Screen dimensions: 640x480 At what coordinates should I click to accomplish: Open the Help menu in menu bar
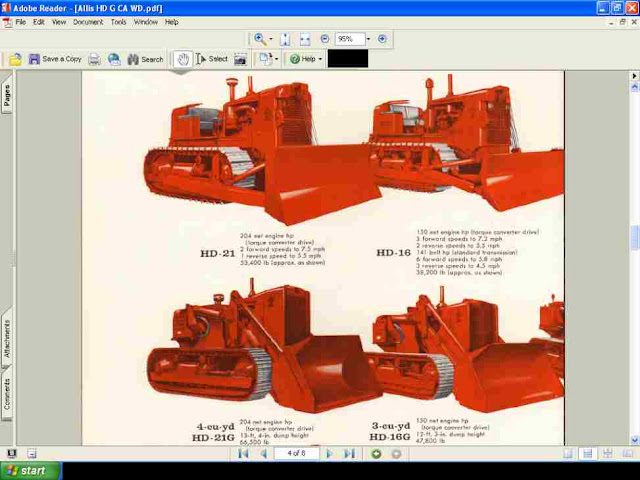coord(171,22)
